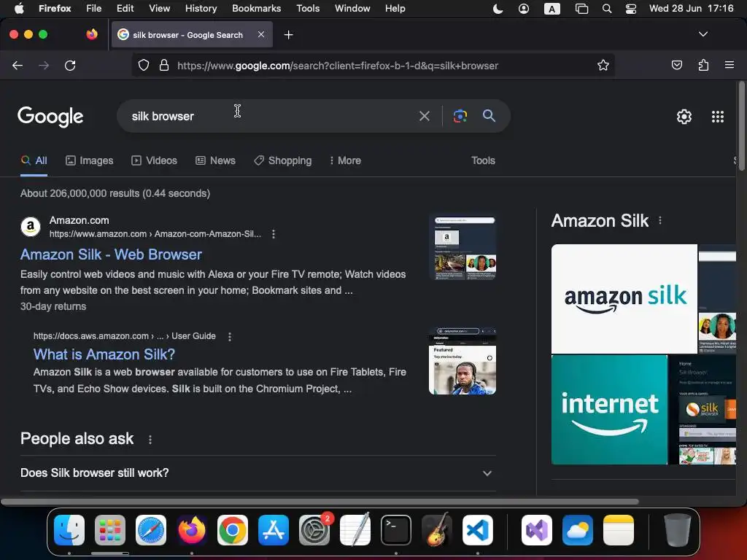Open Launchpad from the Dock
The height and width of the screenshot is (560, 747).
pos(110,530)
